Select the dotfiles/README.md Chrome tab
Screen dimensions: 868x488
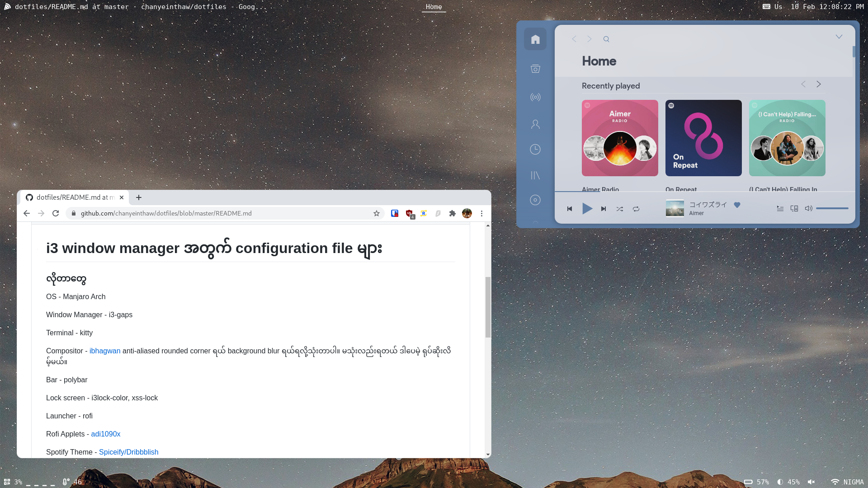click(74, 197)
